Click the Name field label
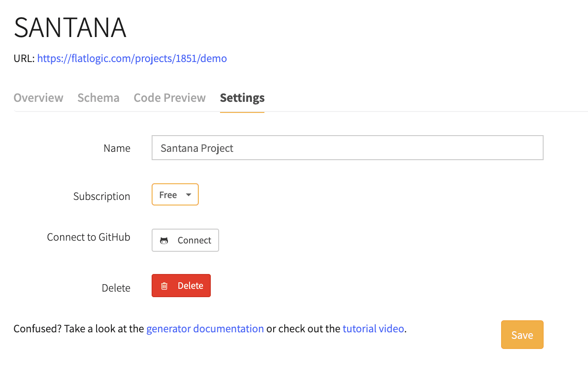588x386 pixels. (x=117, y=148)
